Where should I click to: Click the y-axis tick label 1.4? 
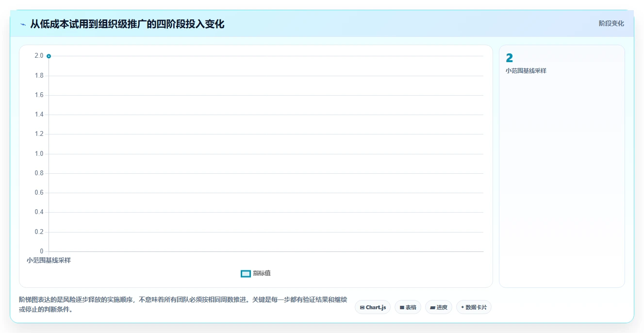click(x=39, y=115)
